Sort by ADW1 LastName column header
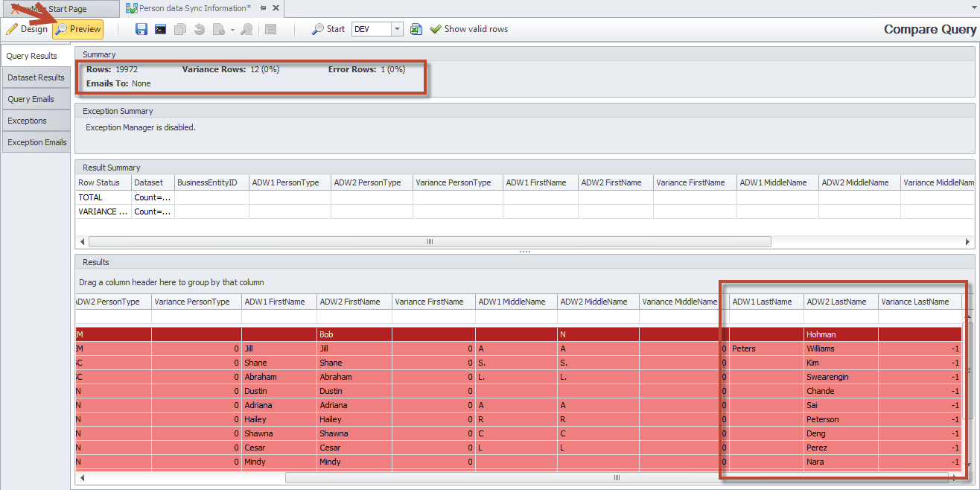The image size is (980, 490). coord(766,302)
